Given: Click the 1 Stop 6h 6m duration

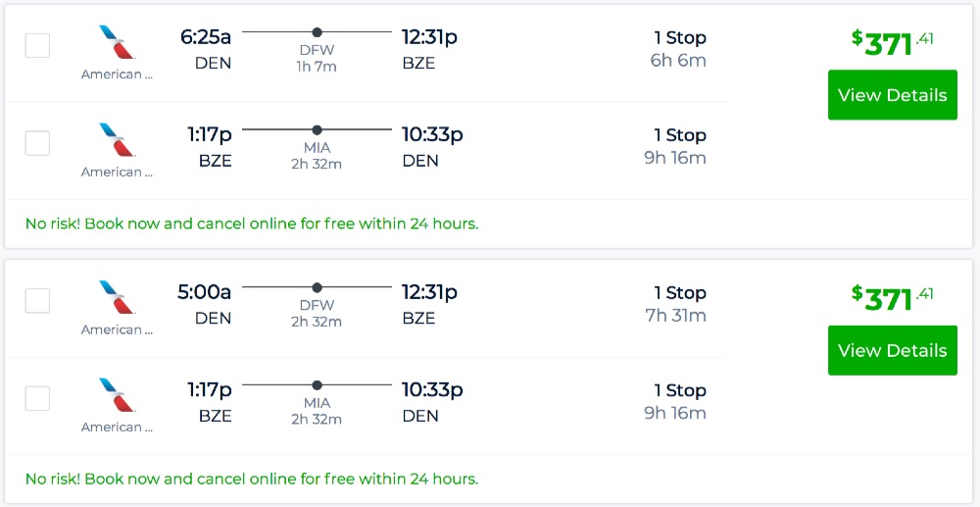Looking at the screenshot, I should click(x=678, y=49).
